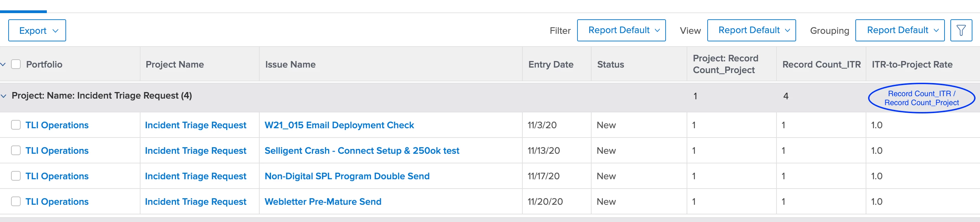980x222 pixels.
Task: Sort by the Entry Date column header
Action: coord(551,65)
